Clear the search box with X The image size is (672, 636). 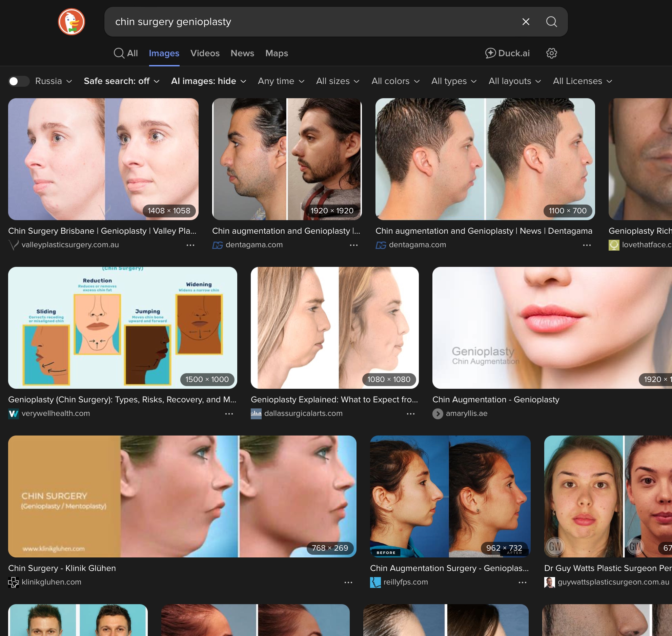(x=526, y=22)
